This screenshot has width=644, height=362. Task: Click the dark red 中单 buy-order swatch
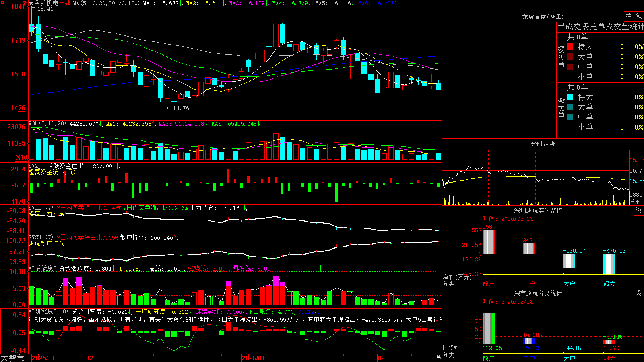pyautogui.click(x=570, y=66)
